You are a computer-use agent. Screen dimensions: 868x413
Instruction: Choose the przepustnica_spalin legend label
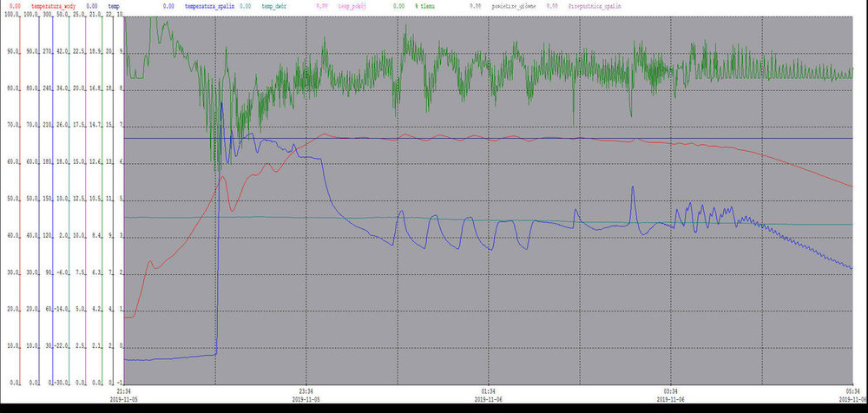coord(599,6)
